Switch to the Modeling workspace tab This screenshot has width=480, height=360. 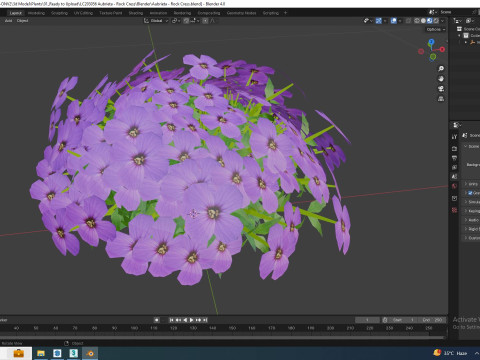[36, 13]
